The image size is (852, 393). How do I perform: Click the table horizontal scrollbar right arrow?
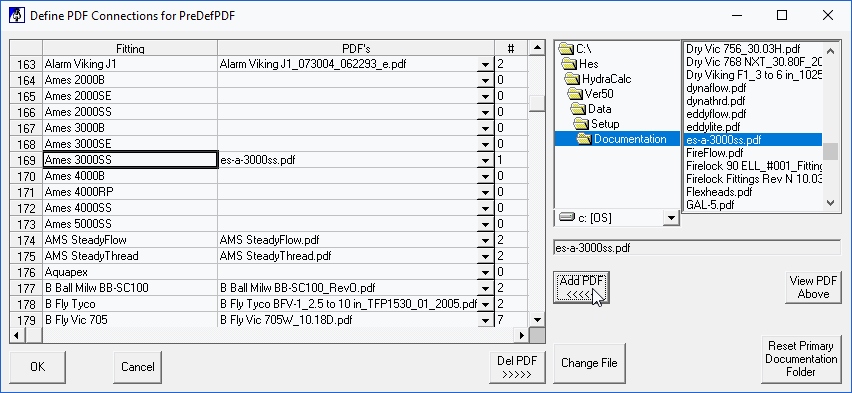point(522,335)
